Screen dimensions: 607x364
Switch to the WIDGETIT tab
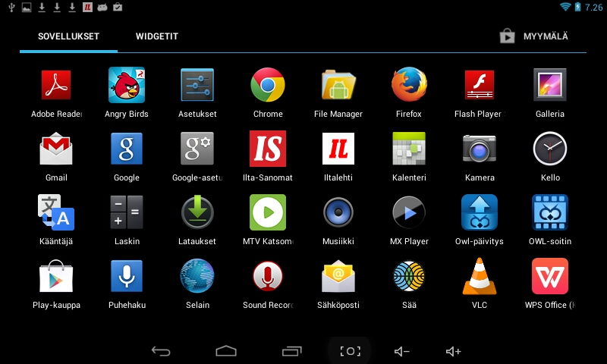pos(157,36)
